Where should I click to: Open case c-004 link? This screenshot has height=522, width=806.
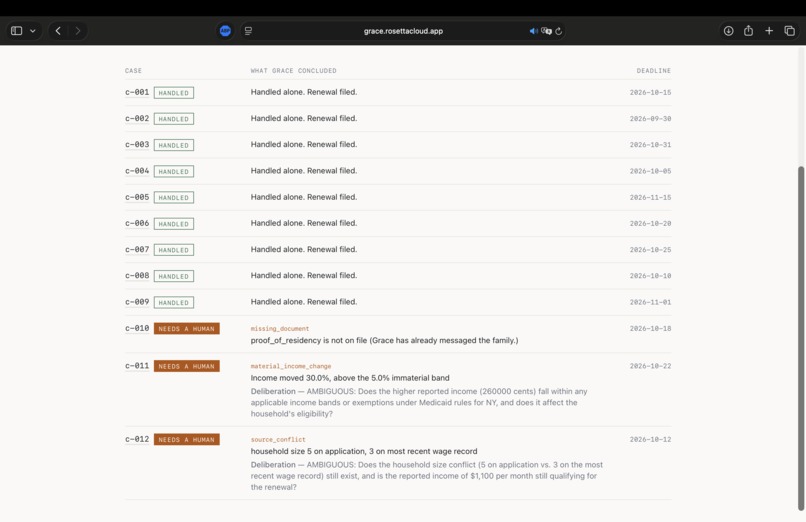tap(137, 171)
